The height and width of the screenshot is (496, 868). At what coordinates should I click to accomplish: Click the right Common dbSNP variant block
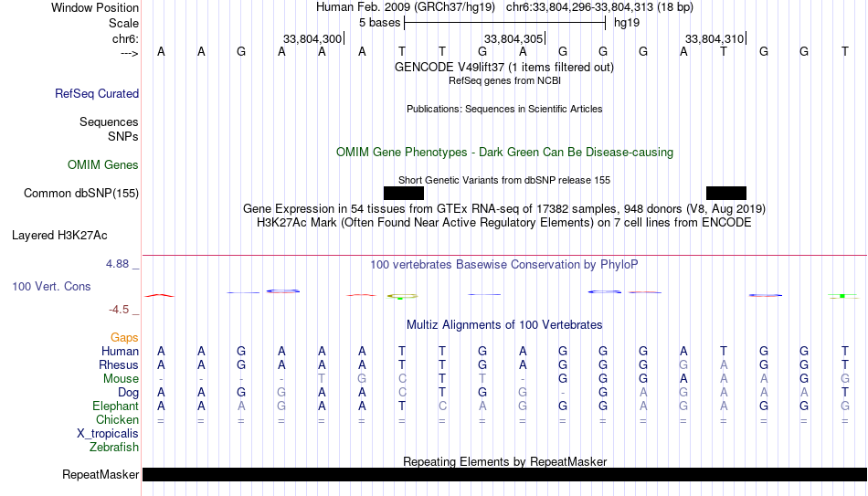pyautogui.click(x=726, y=194)
